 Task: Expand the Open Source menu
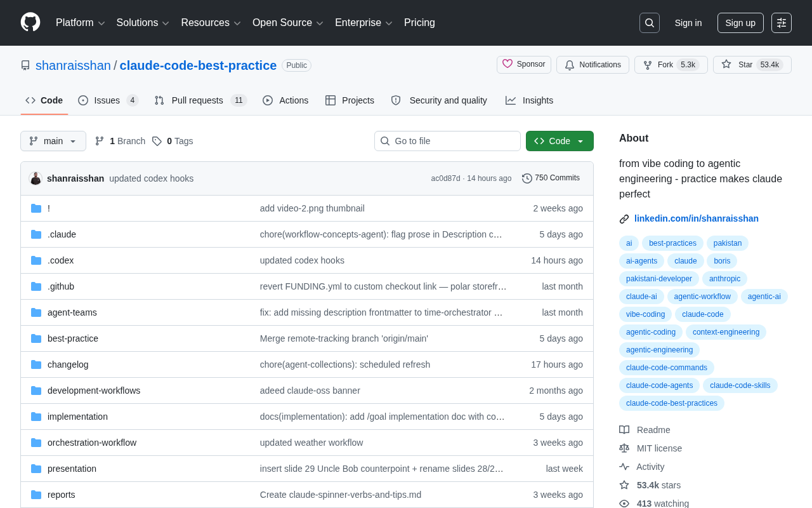pyautogui.click(x=288, y=23)
